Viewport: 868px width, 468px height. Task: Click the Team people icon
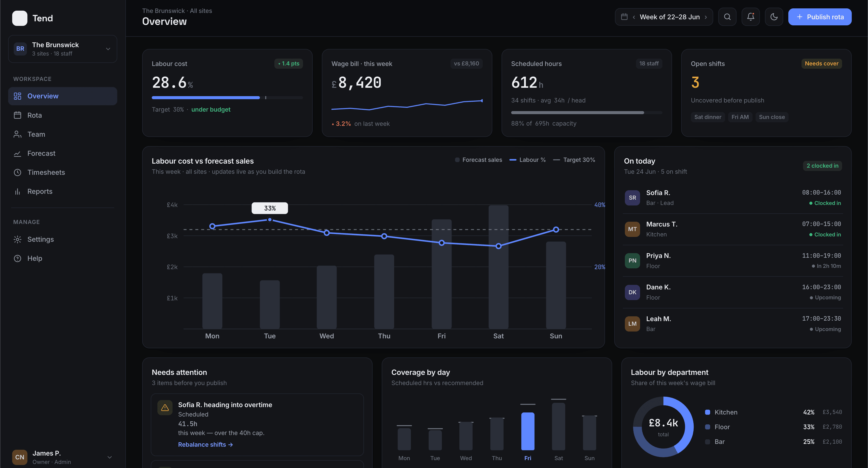(x=18, y=134)
